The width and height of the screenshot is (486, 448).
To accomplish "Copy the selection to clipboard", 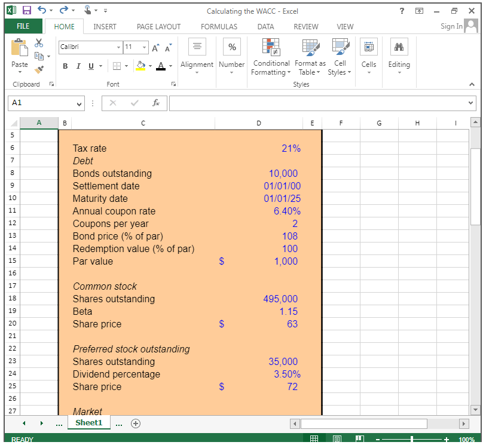I will pos(39,56).
